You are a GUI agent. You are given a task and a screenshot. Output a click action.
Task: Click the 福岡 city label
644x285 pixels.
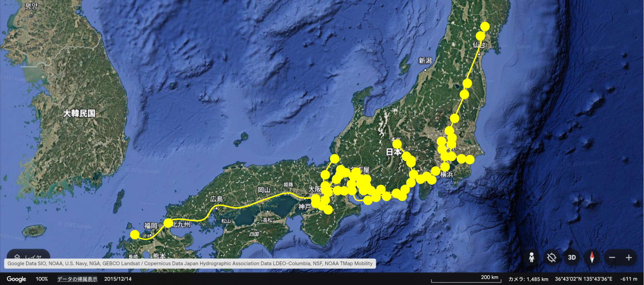point(151,226)
